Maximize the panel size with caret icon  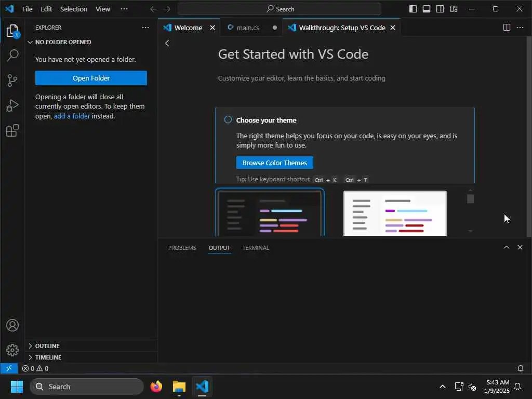click(507, 247)
